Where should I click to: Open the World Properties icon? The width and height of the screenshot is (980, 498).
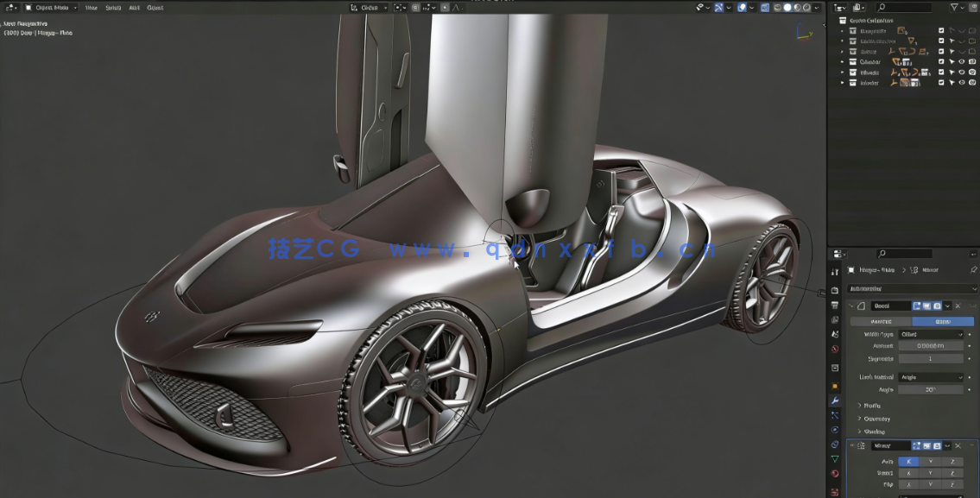pos(834,366)
